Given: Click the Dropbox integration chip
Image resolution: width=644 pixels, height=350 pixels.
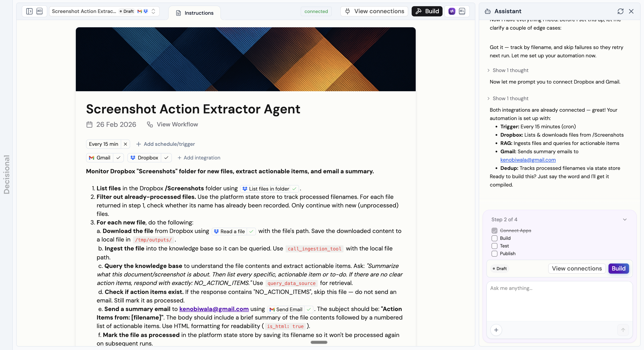Looking at the screenshot, I should (x=145, y=158).
